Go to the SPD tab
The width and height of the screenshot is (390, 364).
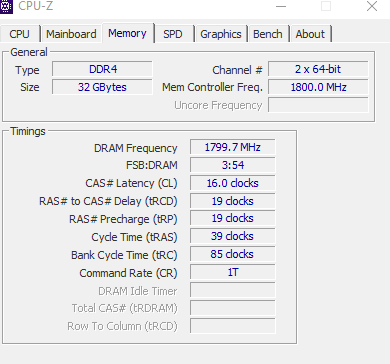tap(173, 34)
